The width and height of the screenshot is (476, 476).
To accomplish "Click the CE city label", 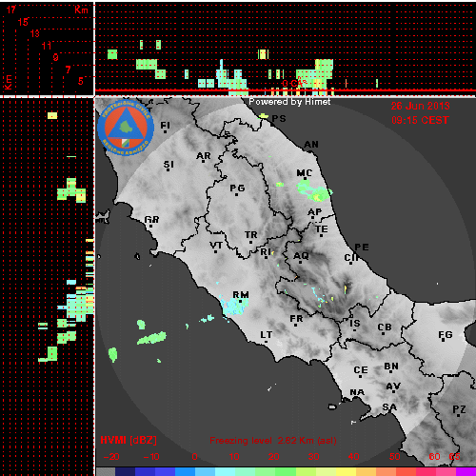I will pyautogui.click(x=361, y=370).
